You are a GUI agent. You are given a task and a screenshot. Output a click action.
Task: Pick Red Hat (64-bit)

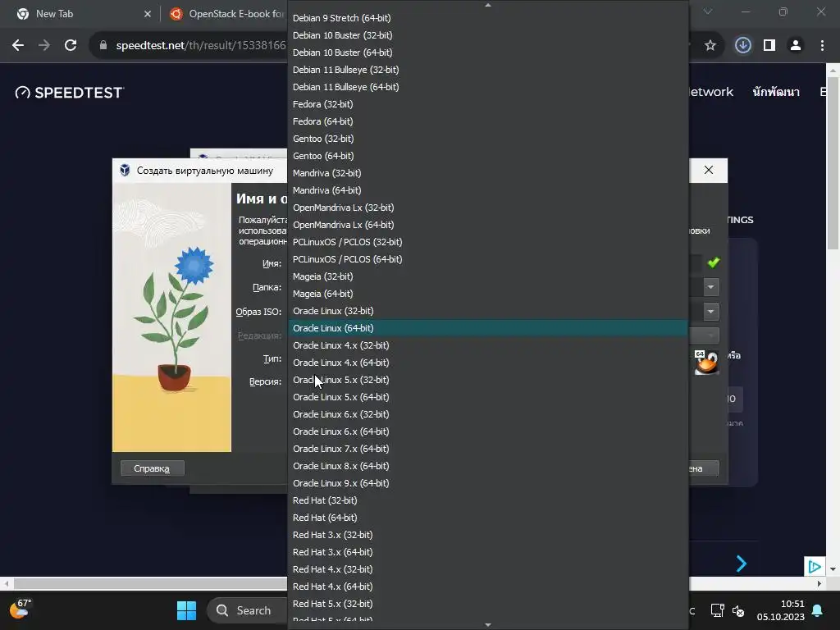click(488, 518)
